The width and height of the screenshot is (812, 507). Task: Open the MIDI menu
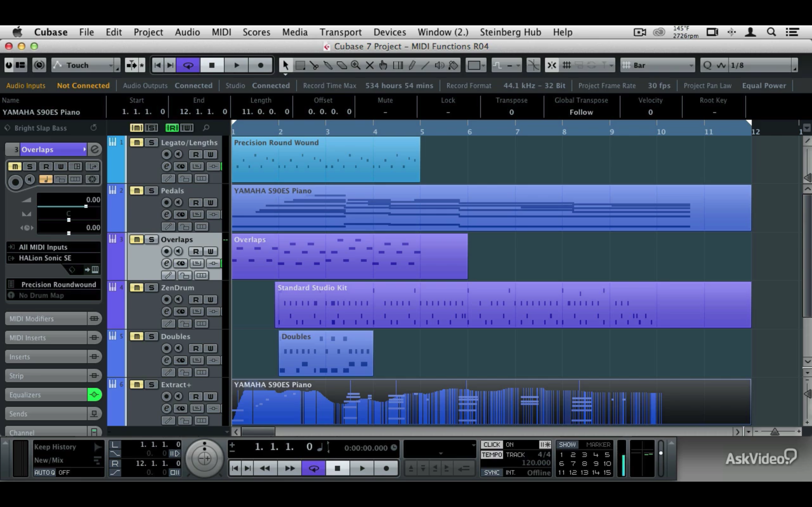point(221,32)
